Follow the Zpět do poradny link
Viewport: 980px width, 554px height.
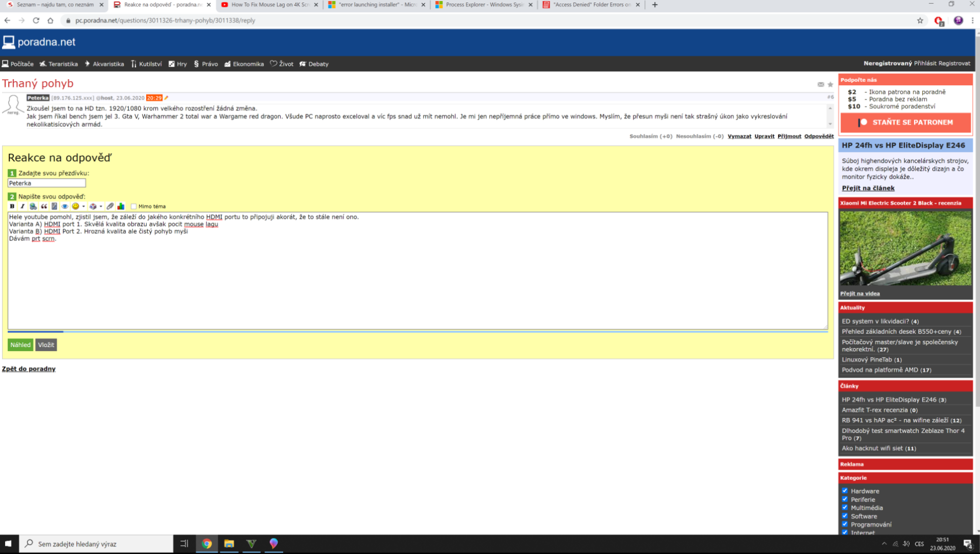coord(28,369)
